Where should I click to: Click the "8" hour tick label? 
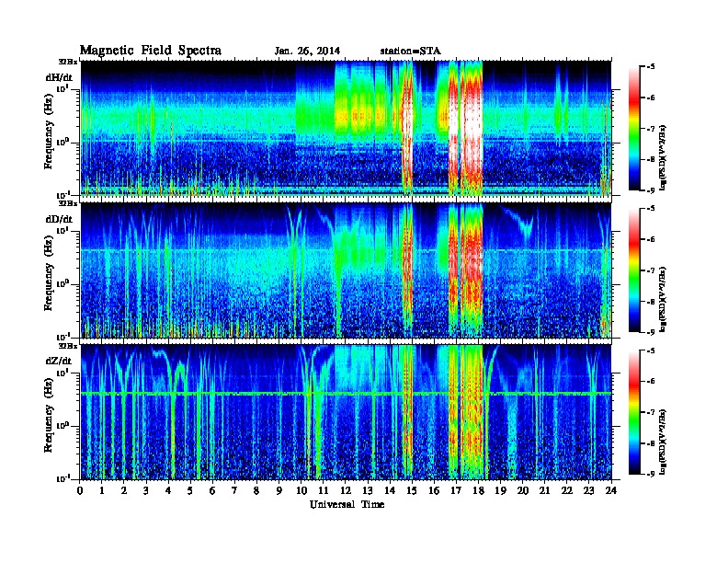pos(256,491)
